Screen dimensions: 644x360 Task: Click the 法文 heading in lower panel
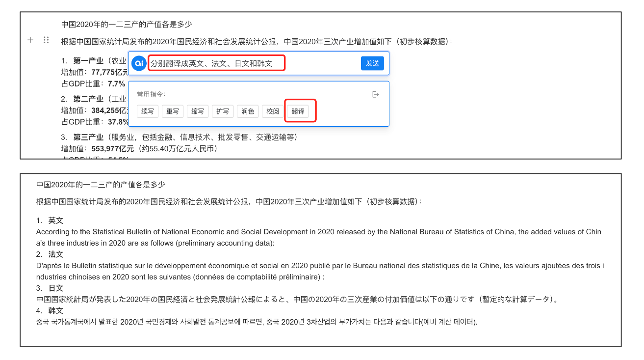pos(56,254)
